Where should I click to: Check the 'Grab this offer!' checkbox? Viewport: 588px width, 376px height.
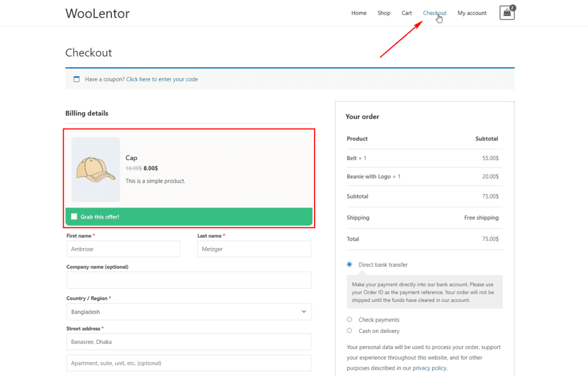(x=74, y=216)
